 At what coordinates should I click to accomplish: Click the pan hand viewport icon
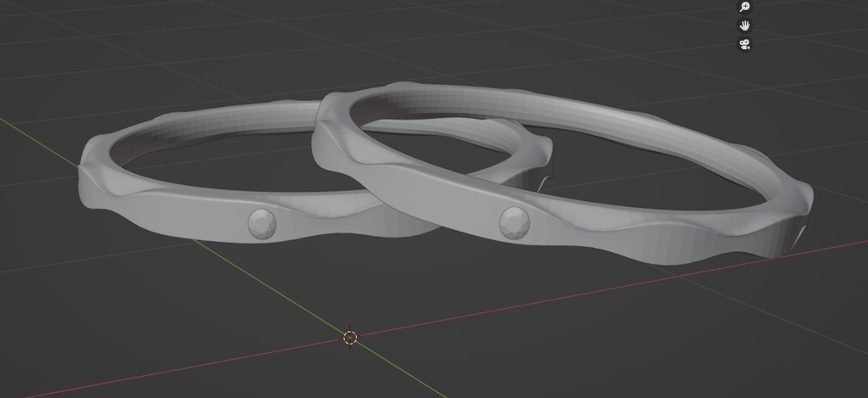(x=745, y=25)
